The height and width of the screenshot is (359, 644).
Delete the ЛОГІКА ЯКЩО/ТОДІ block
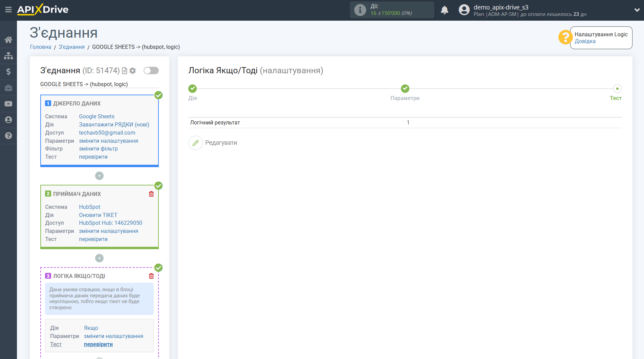[151, 276]
